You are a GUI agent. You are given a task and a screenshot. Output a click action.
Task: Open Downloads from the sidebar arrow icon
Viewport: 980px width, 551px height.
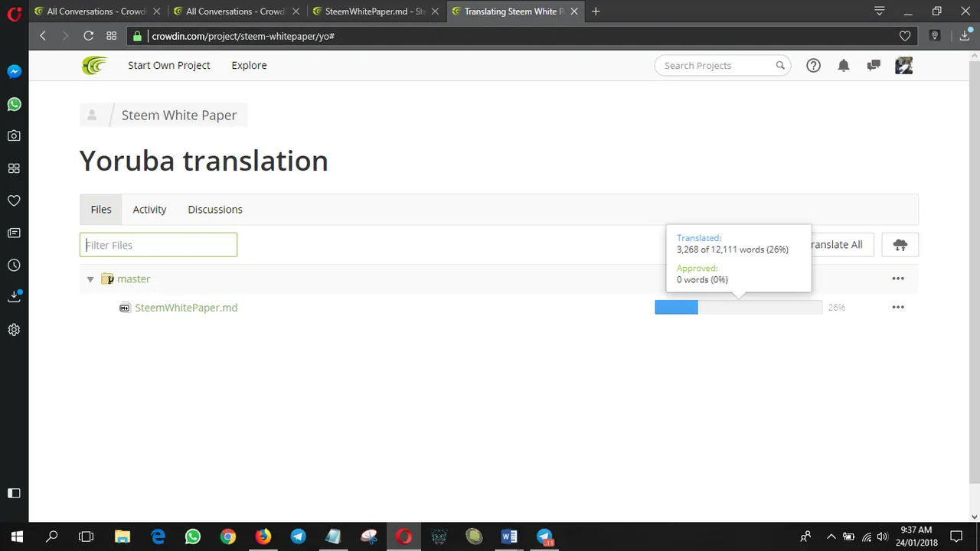pos(14,297)
